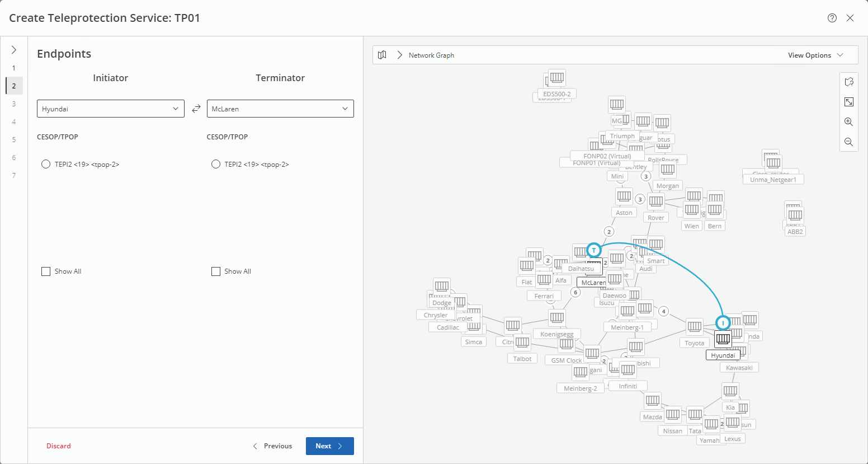This screenshot has height=464, width=868.
Task: Select Terminator TEPI2 <19> radio button
Action: [x=216, y=165]
